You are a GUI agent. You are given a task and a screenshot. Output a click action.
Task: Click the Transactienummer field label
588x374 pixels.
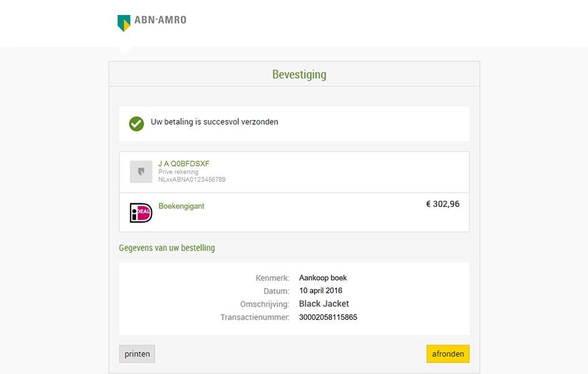point(255,317)
